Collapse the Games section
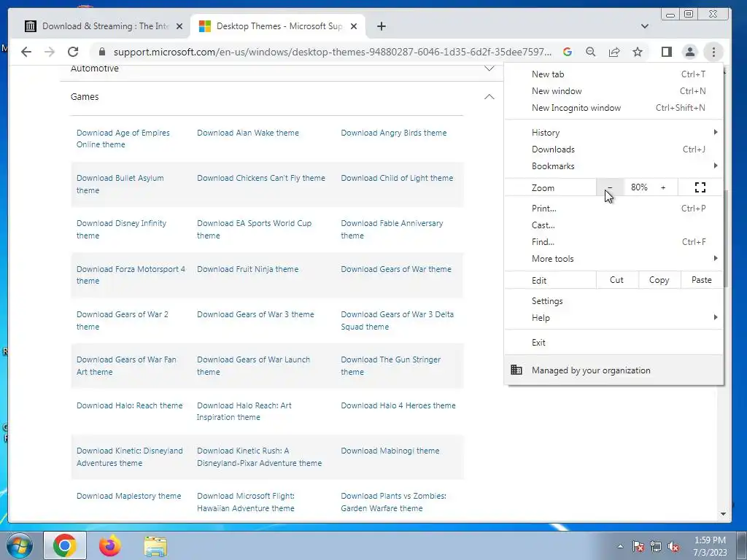Screen dimensions: 747x560 pyautogui.click(x=489, y=97)
